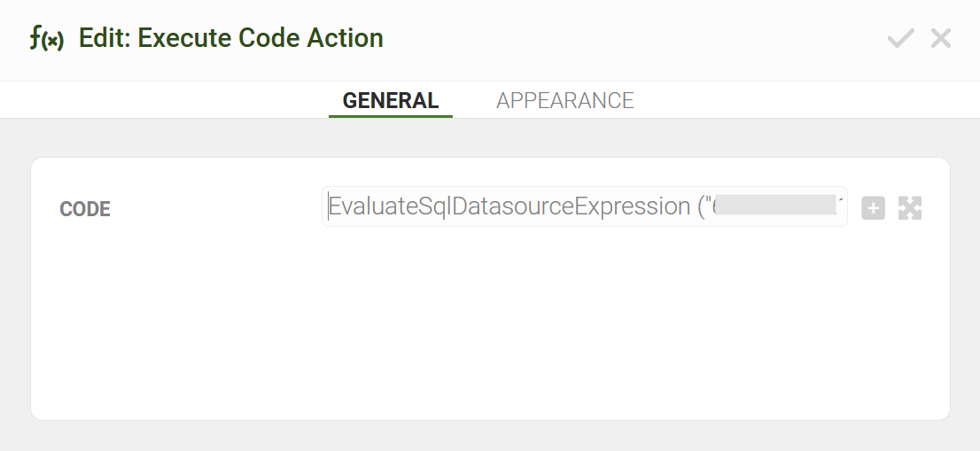This screenshot has height=451, width=980.
Task: Apply the edit using the tick button
Action: pos(900,38)
